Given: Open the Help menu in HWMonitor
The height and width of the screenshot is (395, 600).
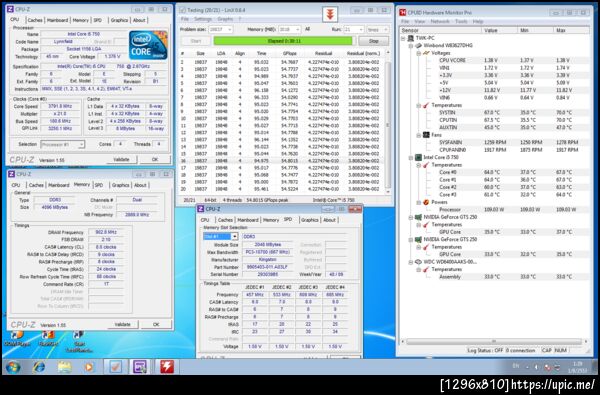Looking at the screenshot, I should click(478, 21).
